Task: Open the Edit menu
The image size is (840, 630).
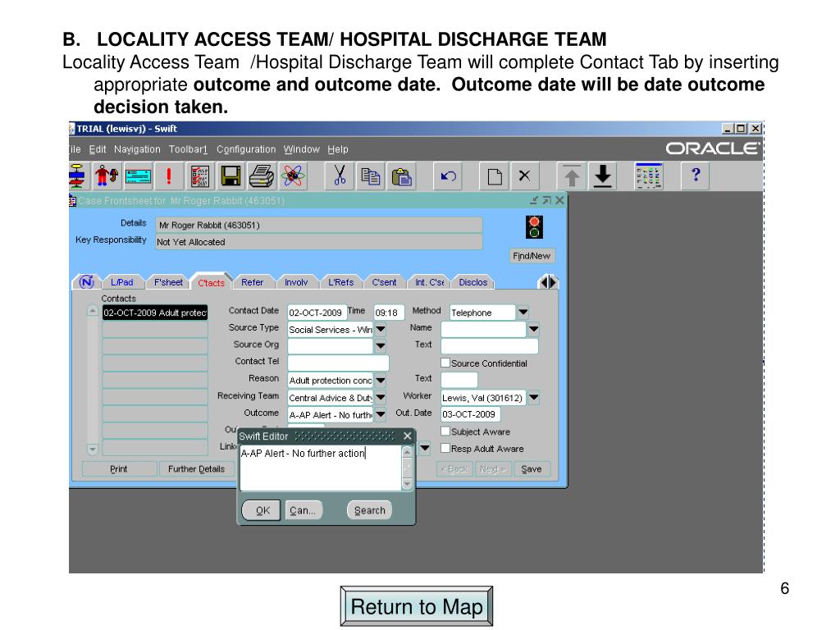Action: click(98, 149)
